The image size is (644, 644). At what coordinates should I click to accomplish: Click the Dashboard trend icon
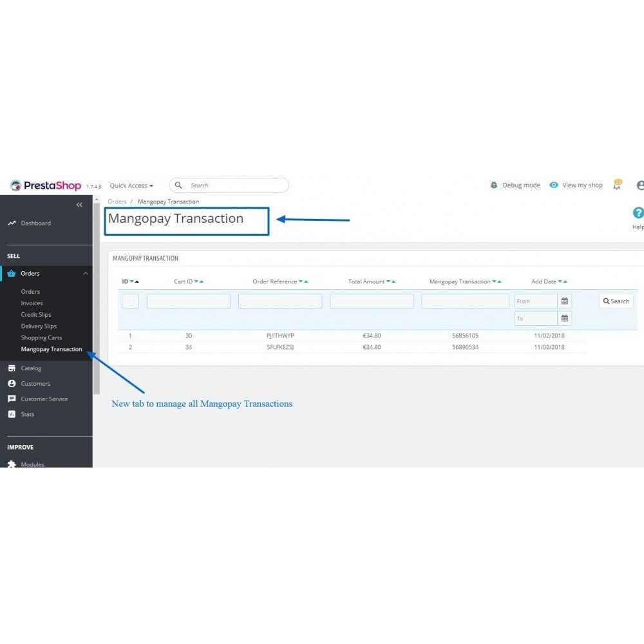click(x=12, y=223)
